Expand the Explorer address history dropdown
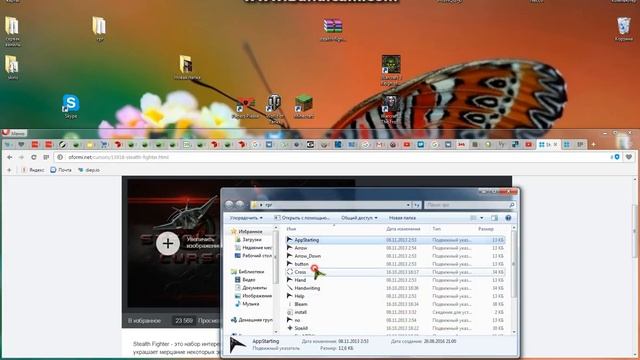Viewport: 640px width, 360px height. (x=408, y=204)
